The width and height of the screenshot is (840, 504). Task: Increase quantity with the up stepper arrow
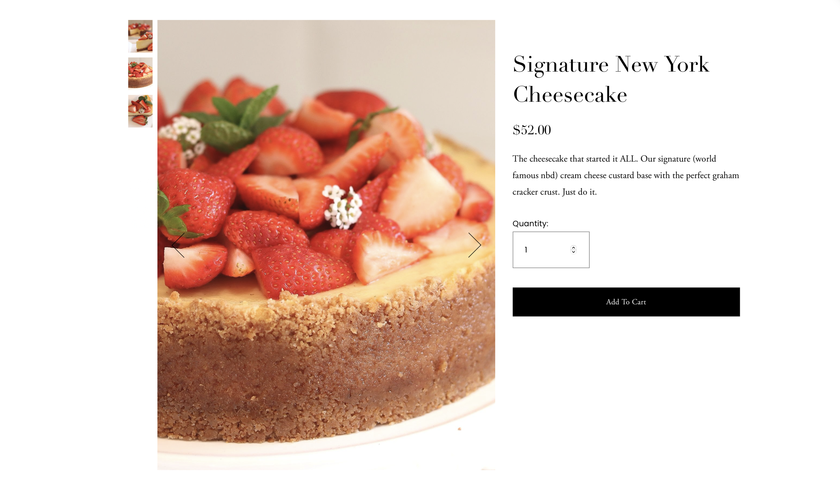coord(573,247)
